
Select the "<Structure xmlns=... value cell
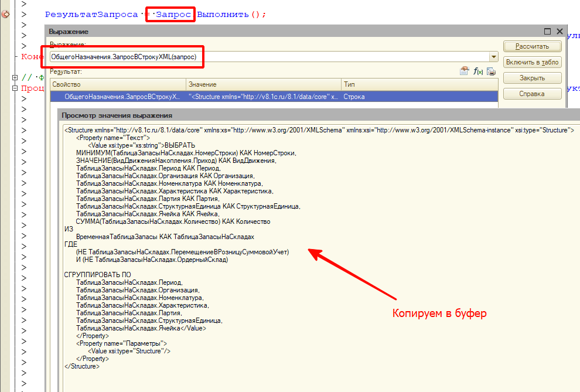point(264,97)
